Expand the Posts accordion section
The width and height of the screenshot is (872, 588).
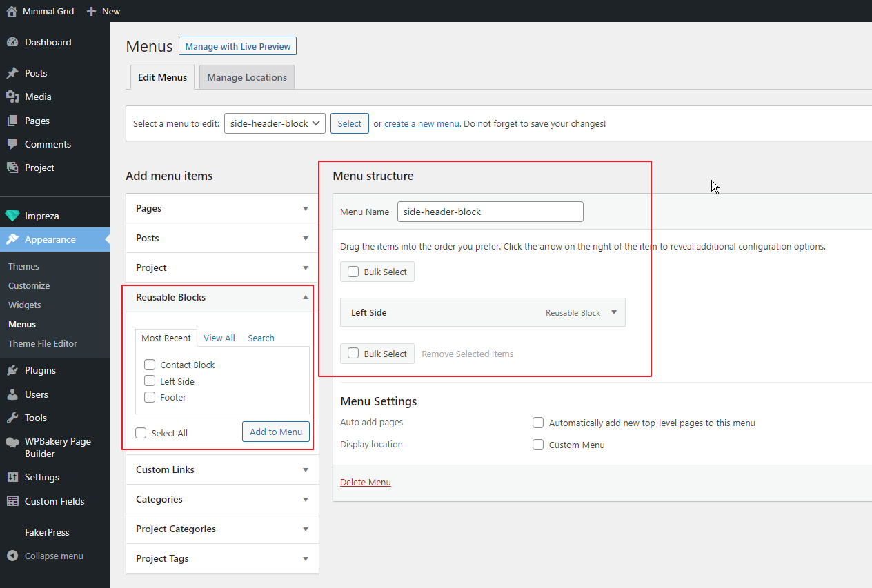(x=222, y=238)
